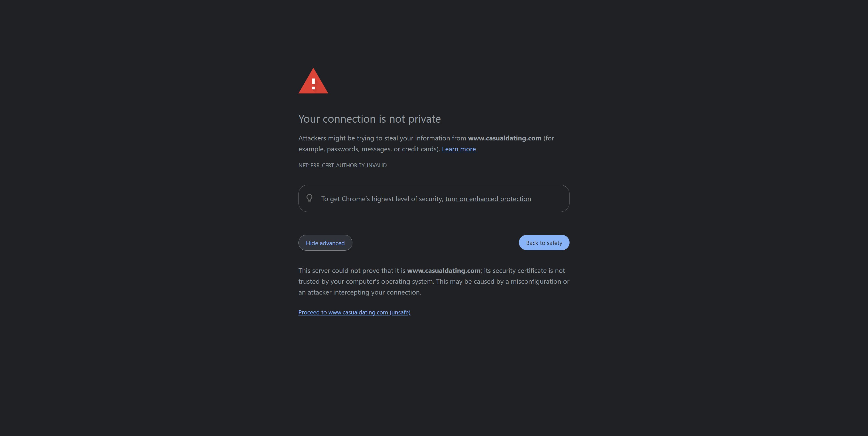This screenshot has height=436, width=868.
Task: Collapse details with Hide advanced button
Action: (325, 243)
